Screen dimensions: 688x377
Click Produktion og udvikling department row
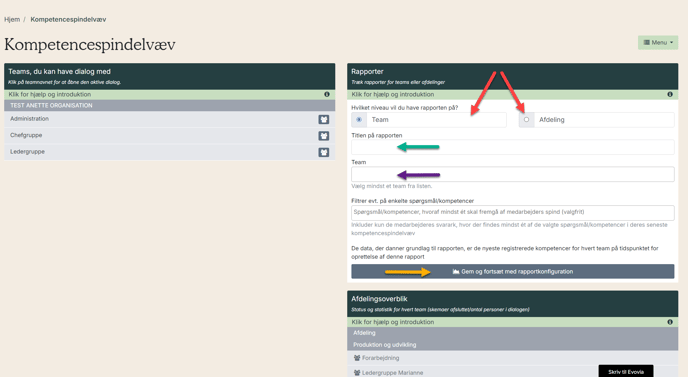point(512,345)
